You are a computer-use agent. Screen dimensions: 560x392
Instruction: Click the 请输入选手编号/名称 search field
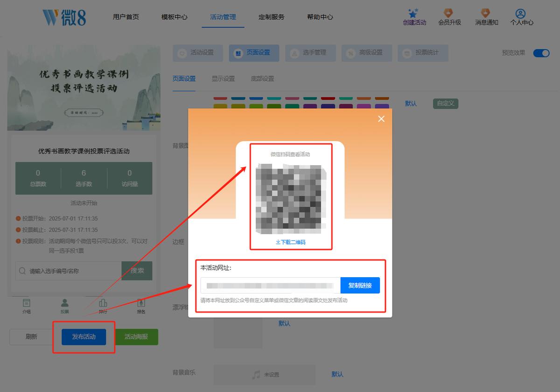pyautogui.click(x=69, y=271)
